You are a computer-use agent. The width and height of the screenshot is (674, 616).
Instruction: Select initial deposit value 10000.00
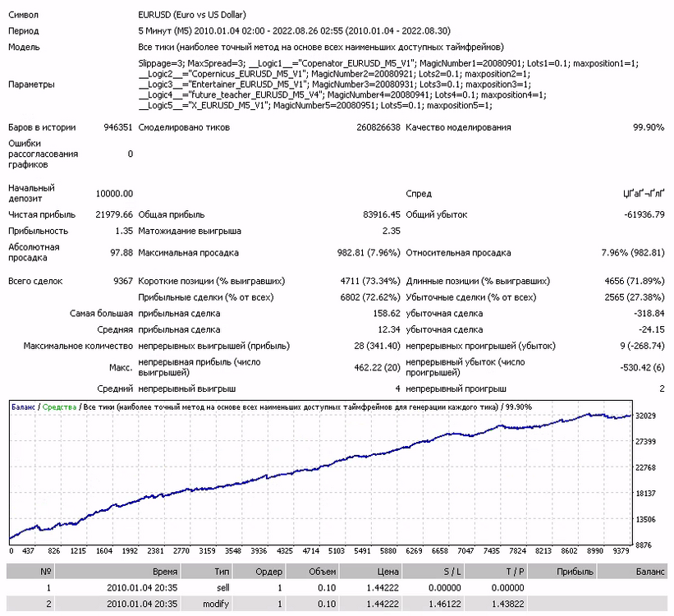114,194
